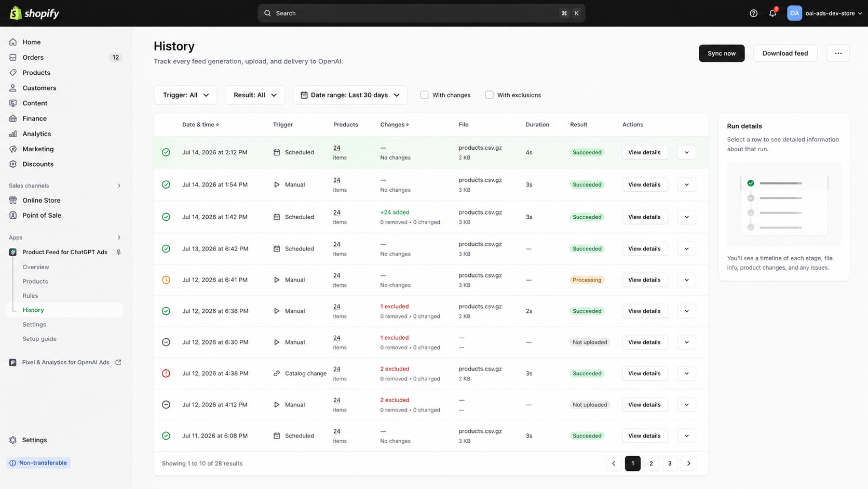
Task: Click the Point of Sale bag icon
Action: pyautogui.click(x=13, y=215)
